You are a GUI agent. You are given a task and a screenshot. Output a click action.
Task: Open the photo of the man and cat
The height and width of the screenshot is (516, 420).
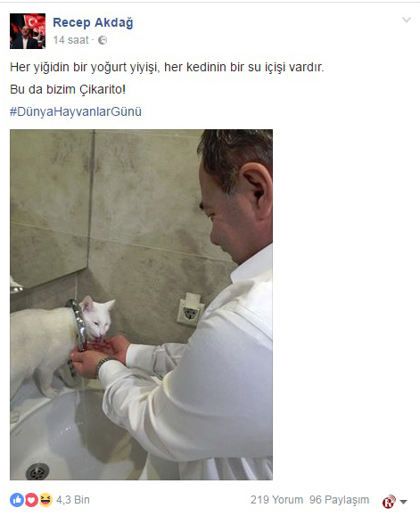pyautogui.click(x=141, y=305)
